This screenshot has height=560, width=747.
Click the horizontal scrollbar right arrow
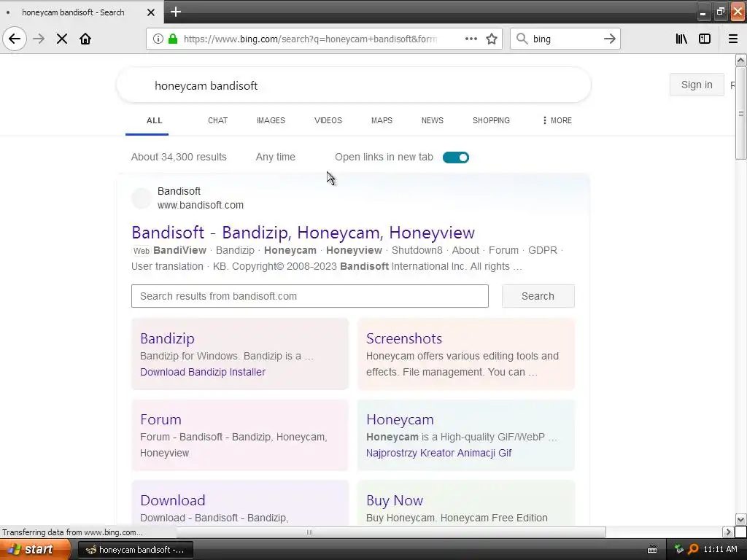727,532
